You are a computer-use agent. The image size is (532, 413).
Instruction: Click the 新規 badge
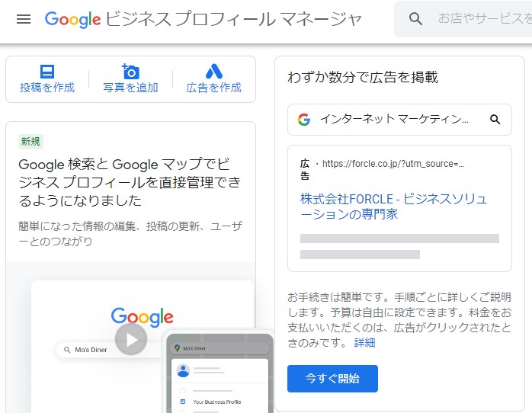pyautogui.click(x=30, y=142)
